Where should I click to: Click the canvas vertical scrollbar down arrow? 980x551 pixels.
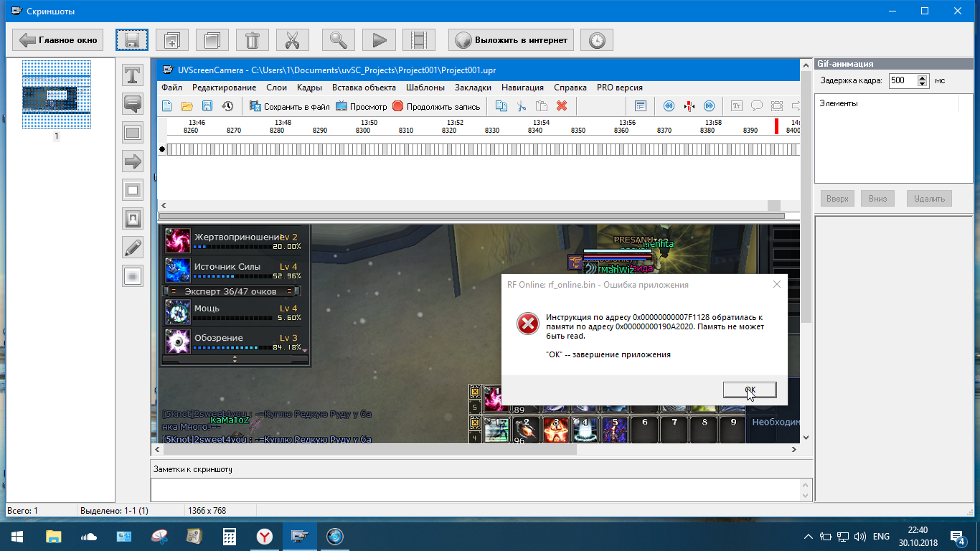point(806,437)
